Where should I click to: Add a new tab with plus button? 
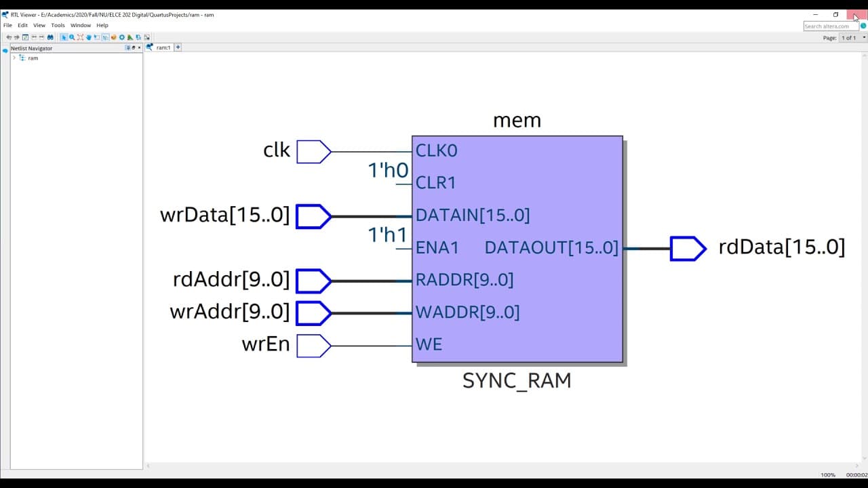[178, 47]
